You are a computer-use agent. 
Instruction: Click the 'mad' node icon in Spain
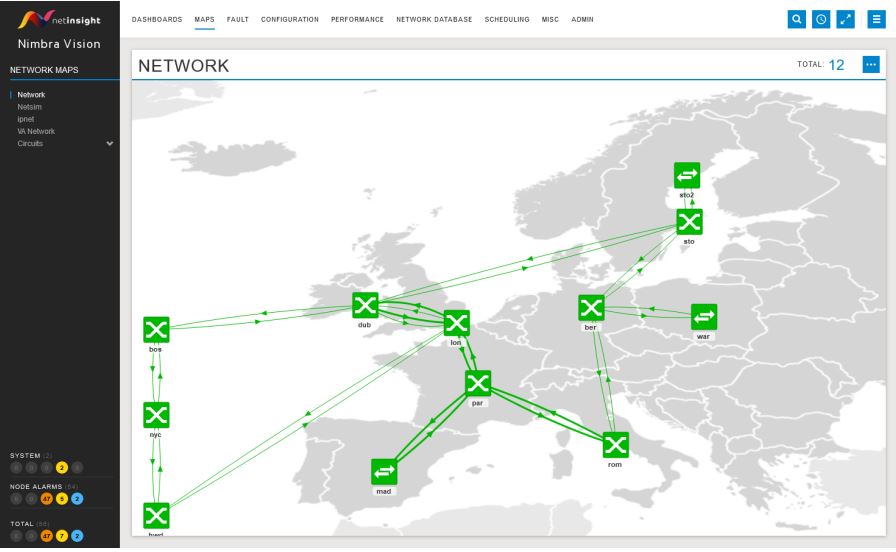pyautogui.click(x=384, y=472)
